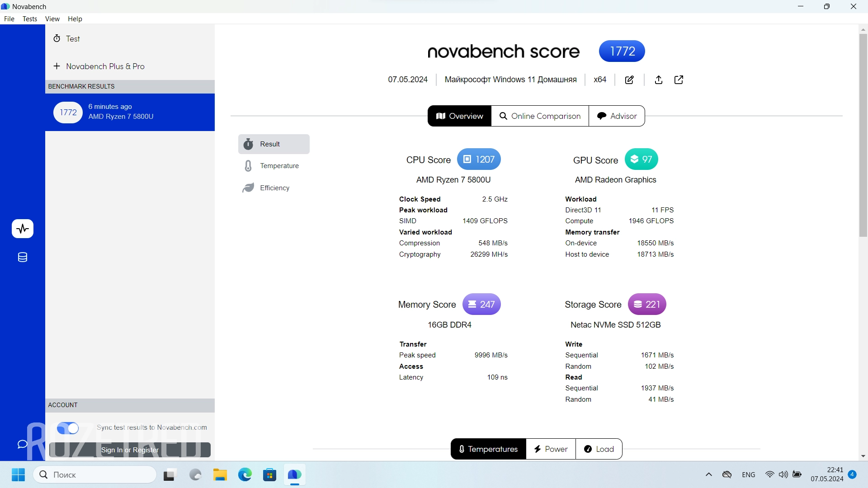
Task: Click the ENG language indicator
Action: point(749,474)
